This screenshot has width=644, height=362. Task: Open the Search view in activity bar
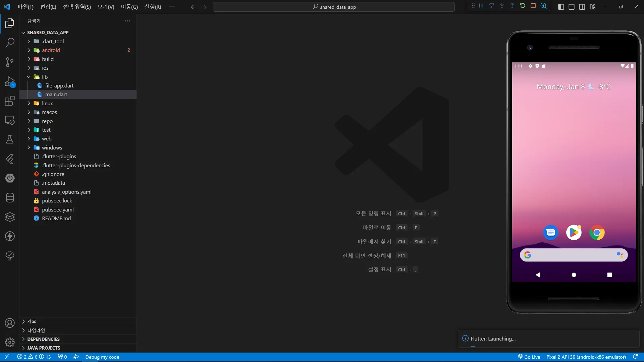tap(10, 43)
